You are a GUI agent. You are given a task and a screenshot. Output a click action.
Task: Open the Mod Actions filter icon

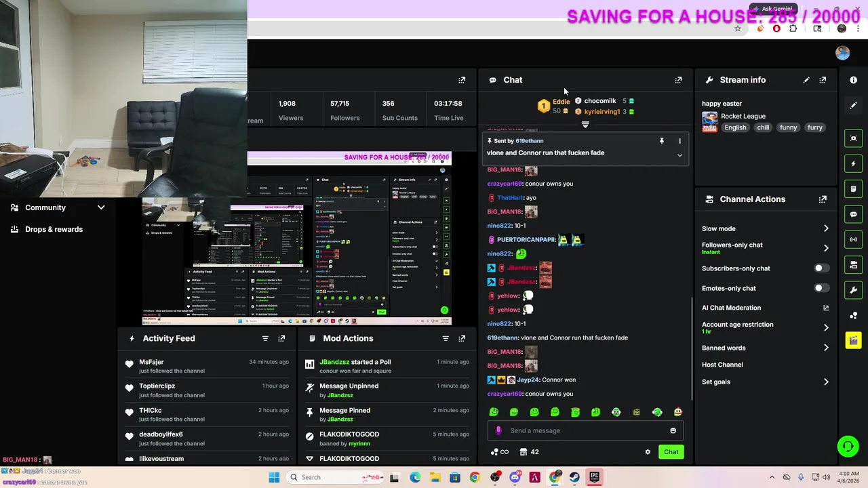pos(446,338)
